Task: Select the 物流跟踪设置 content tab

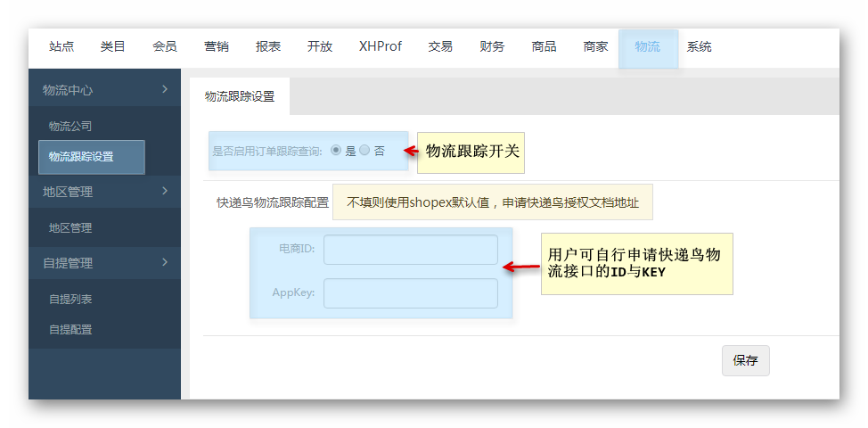Action: [x=240, y=96]
